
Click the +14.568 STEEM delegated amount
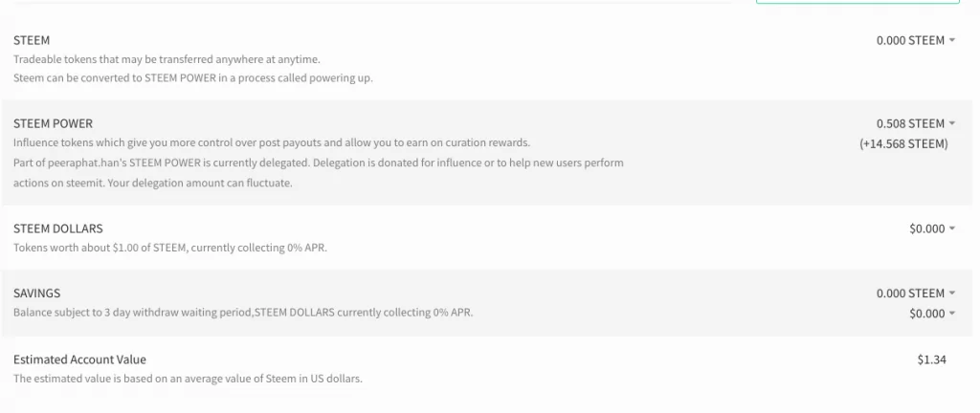[903, 144]
